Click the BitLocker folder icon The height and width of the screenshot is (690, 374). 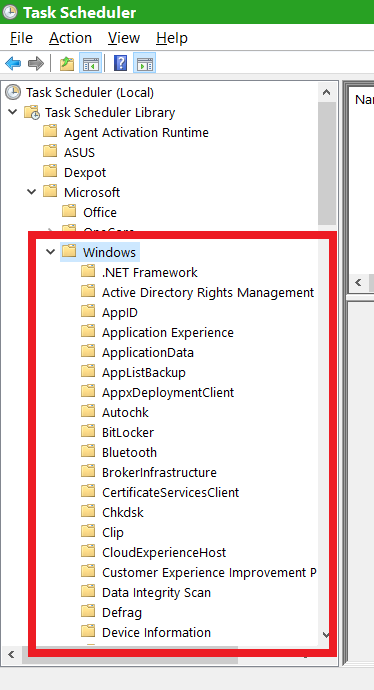[x=88, y=432]
